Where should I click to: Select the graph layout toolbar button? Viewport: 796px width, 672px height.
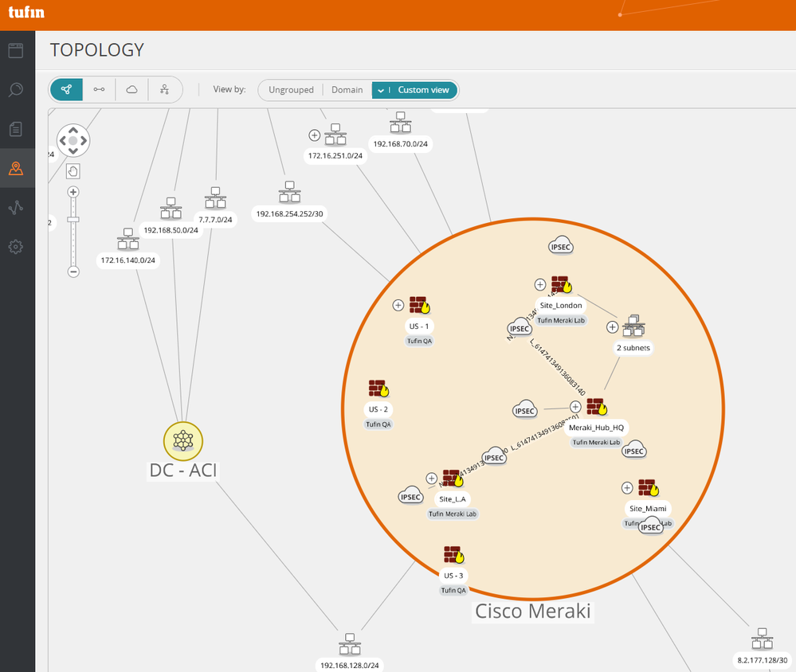click(x=66, y=90)
